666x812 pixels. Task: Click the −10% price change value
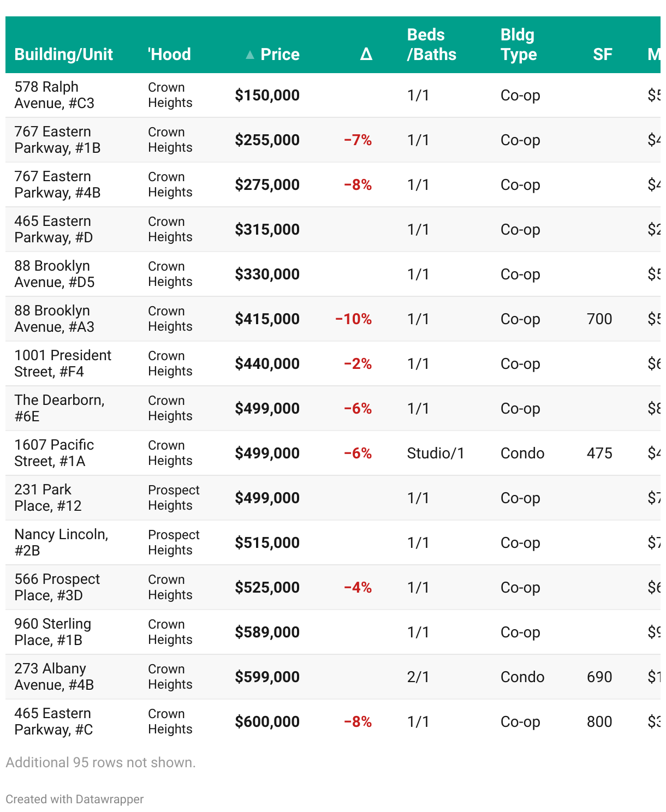pyautogui.click(x=353, y=319)
